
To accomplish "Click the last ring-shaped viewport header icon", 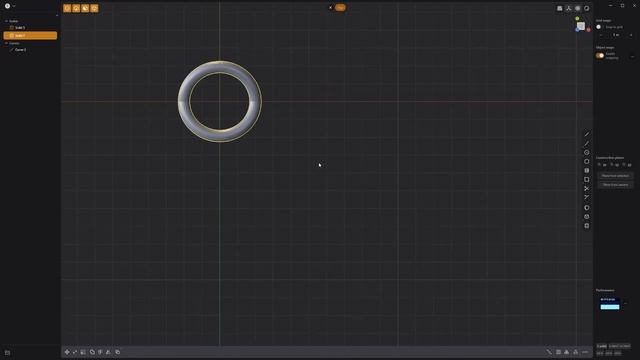I will pos(587,8).
